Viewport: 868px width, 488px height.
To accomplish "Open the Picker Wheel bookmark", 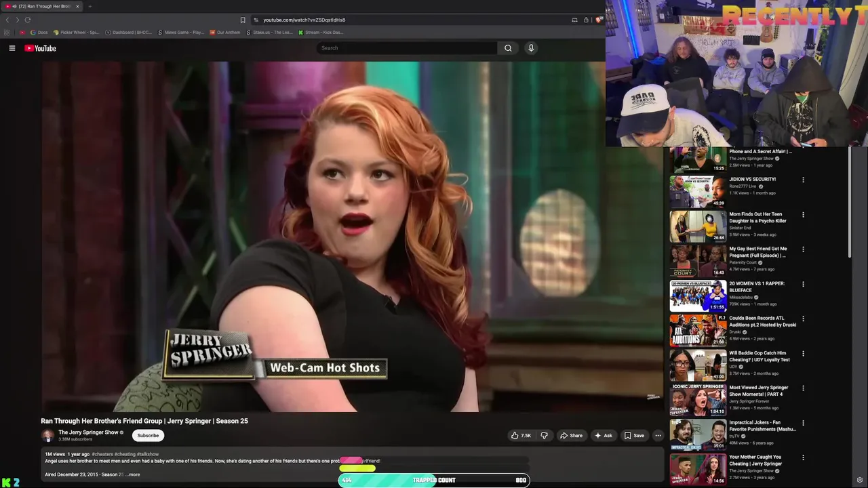I will tap(77, 33).
